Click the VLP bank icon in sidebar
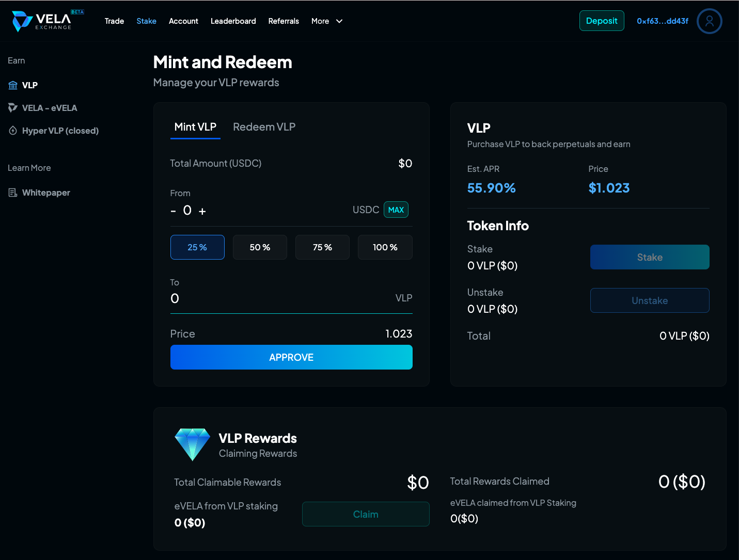739x560 pixels. (13, 85)
